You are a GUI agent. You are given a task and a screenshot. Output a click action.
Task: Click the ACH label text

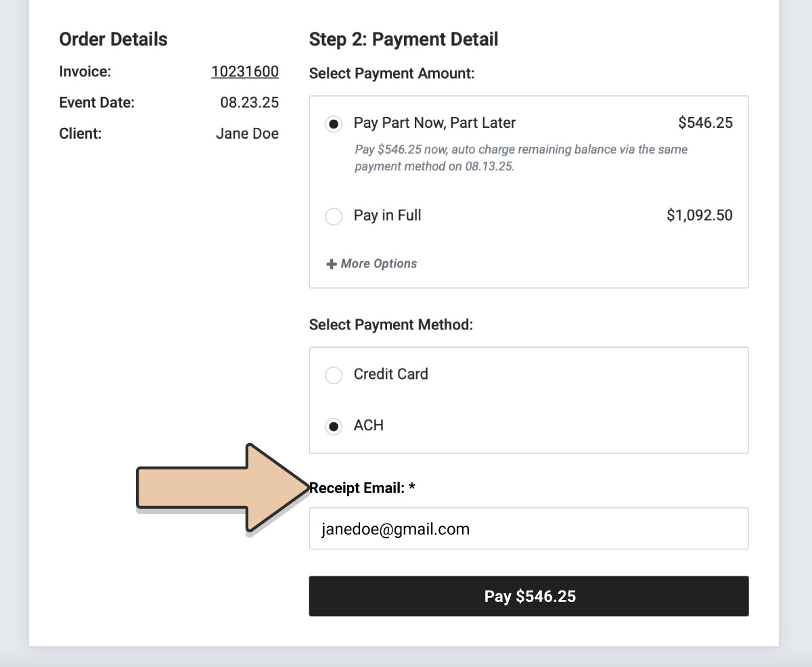click(369, 425)
